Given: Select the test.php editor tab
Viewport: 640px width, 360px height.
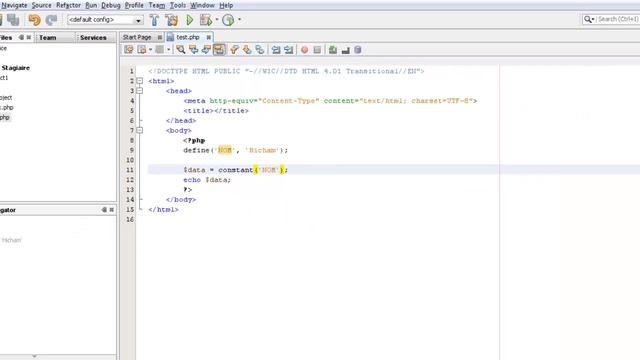Looking at the screenshot, I should tap(188, 37).
